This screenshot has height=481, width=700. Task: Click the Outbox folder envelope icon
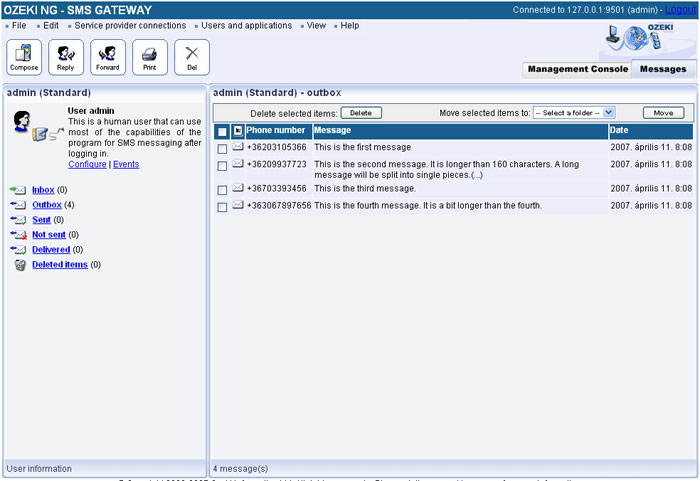click(x=18, y=205)
